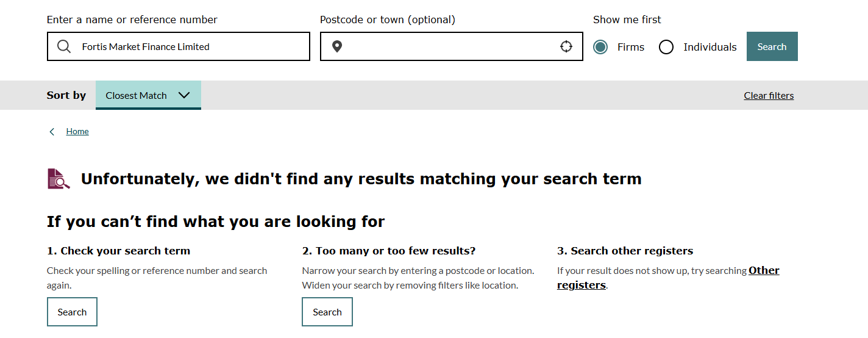This screenshot has width=868, height=338.
Task: Click the 'Enter a name or reference number' label
Action: [132, 20]
